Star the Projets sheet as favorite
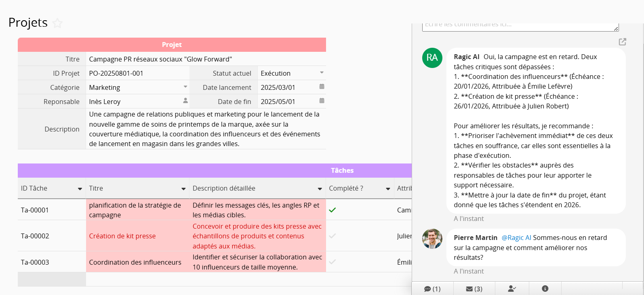The image size is (644, 295). point(58,23)
